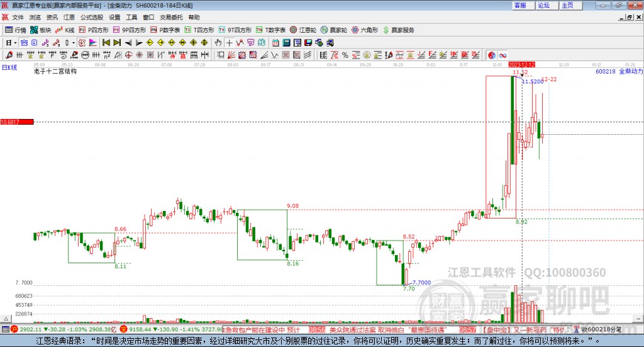
Task: Click the red 2023-12-12 date marker
Action: [521, 64]
